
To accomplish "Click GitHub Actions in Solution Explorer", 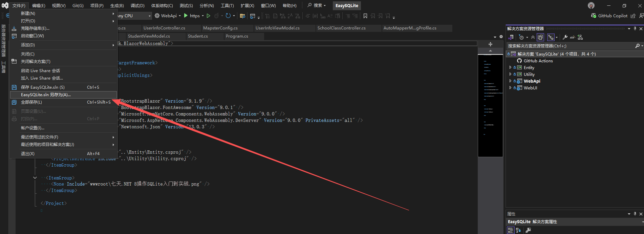I will [x=538, y=61].
